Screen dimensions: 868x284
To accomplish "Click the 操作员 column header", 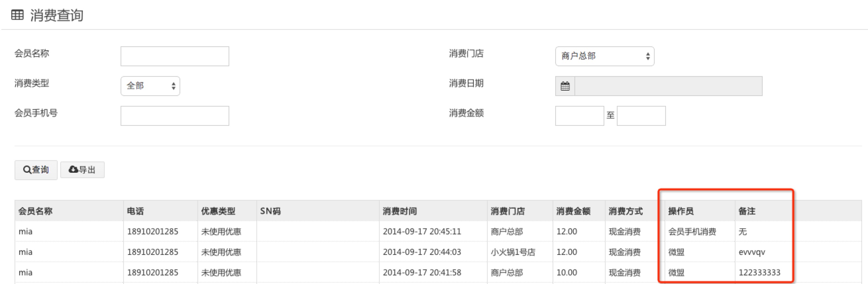I will (681, 211).
